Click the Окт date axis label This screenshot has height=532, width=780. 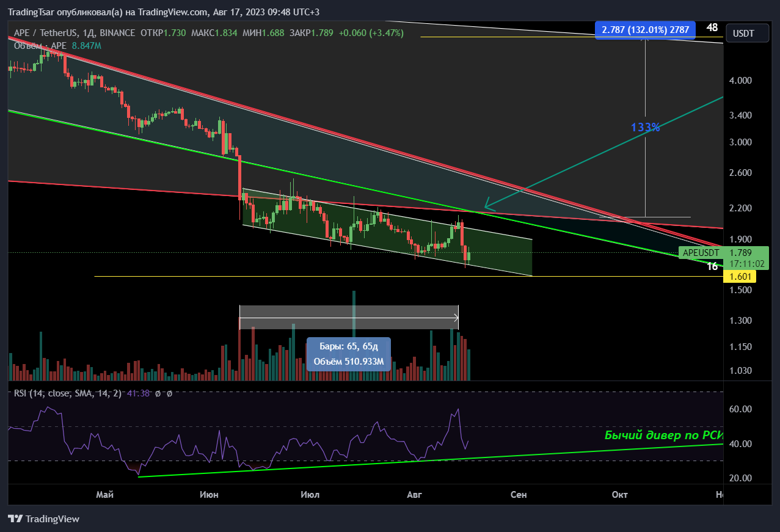620,495
